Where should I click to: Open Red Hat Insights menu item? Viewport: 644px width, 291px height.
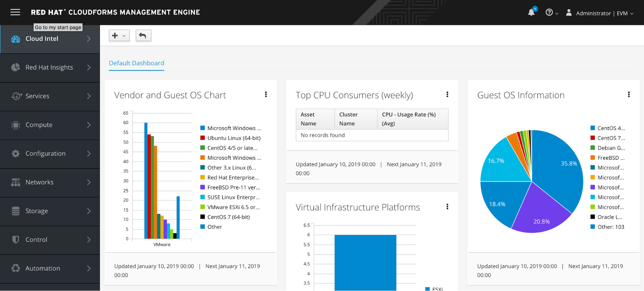tap(50, 67)
